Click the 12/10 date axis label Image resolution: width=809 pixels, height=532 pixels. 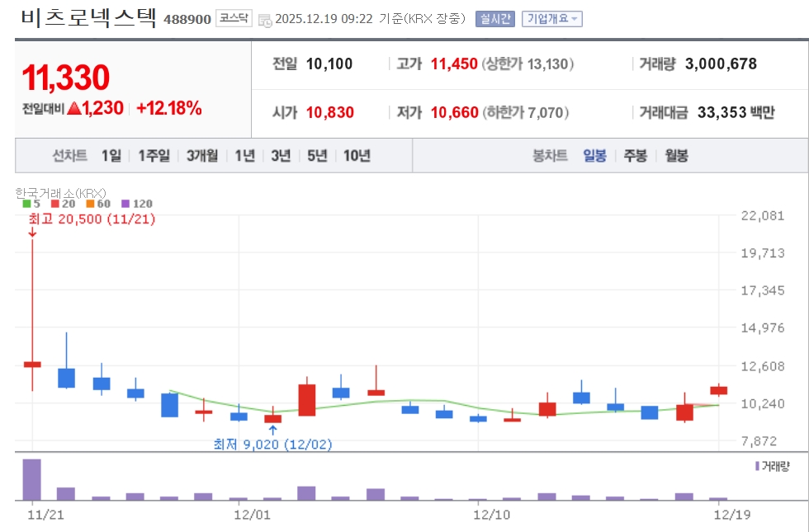tap(492, 515)
